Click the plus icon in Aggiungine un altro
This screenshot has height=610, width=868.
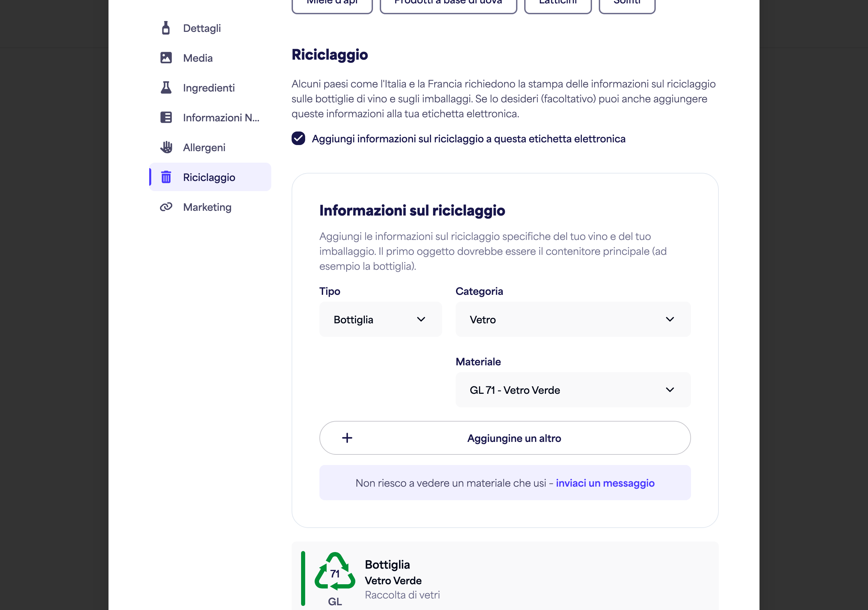(x=347, y=438)
